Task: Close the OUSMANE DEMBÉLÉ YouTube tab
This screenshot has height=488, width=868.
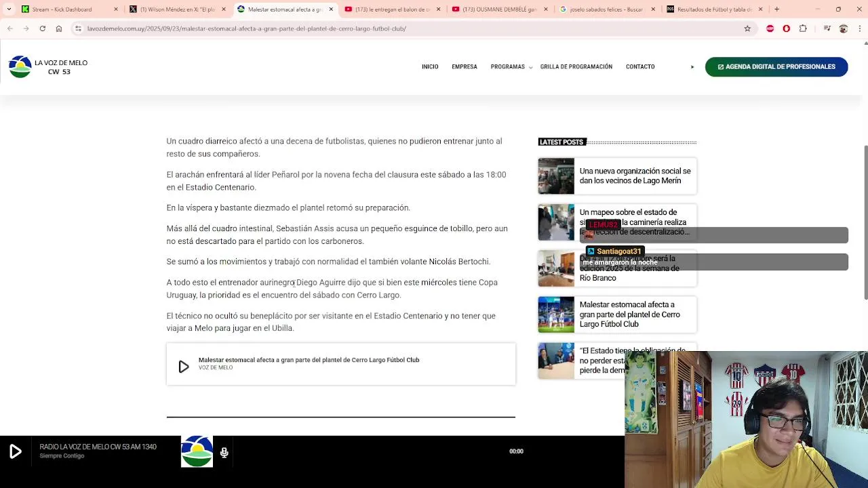Action: tap(546, 9)
